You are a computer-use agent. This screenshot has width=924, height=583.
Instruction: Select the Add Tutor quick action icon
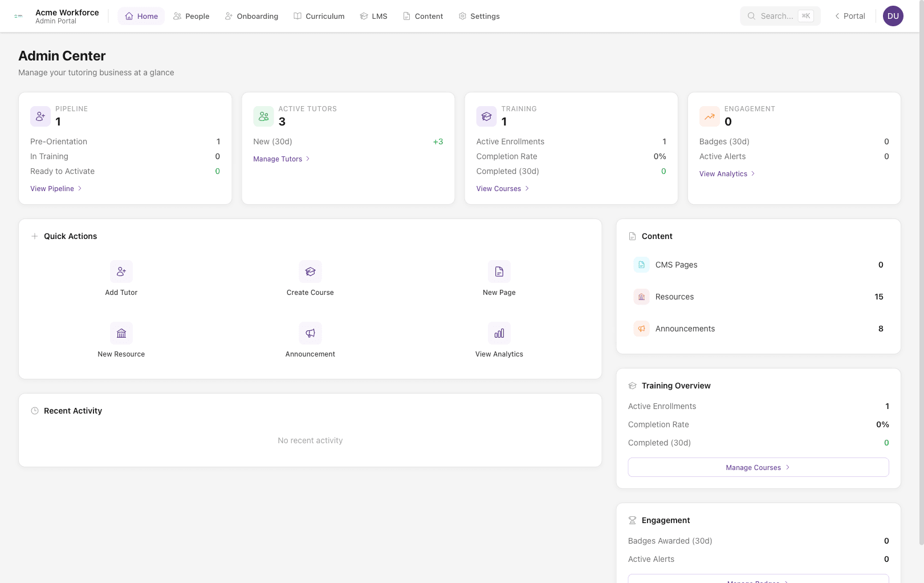click(121, 272)
